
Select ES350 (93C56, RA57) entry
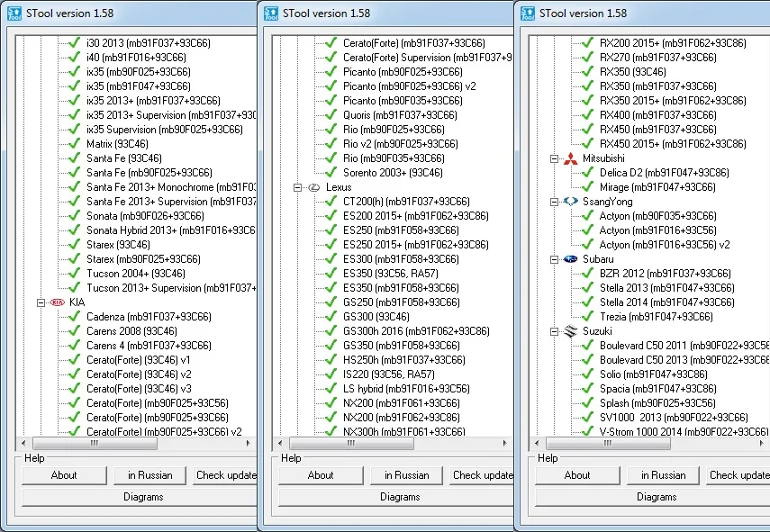pos(390,274)
